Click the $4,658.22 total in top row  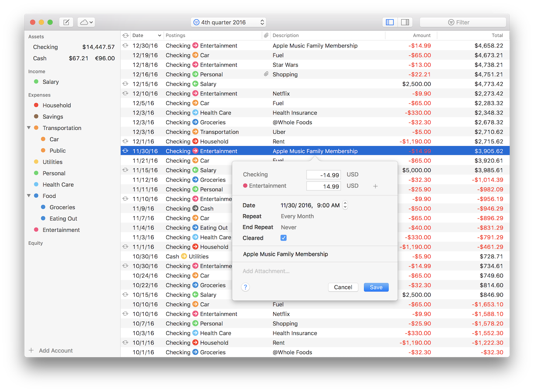489,46
